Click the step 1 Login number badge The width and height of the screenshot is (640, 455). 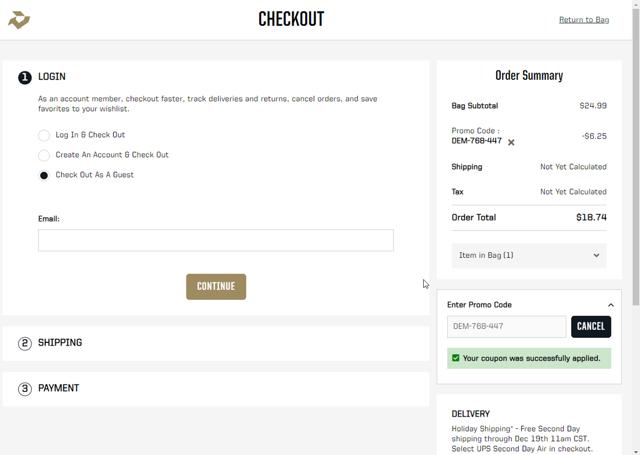coord(25,77)
